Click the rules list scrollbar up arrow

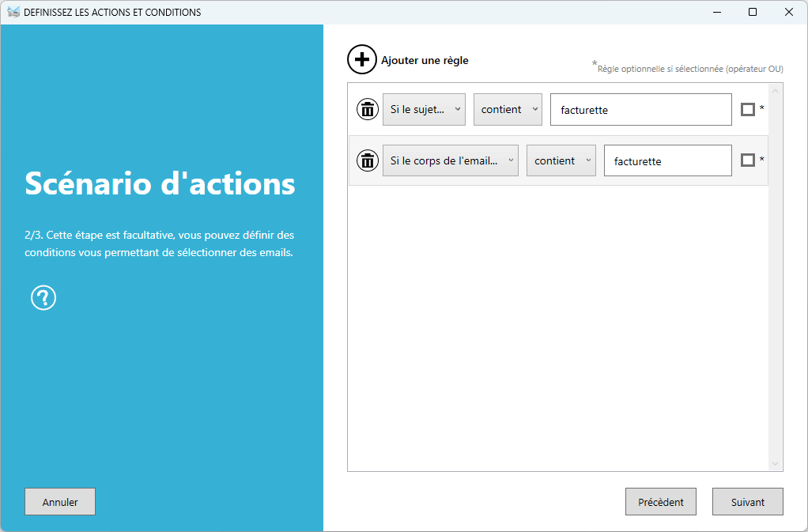pyautogui.click(x=775, y=91)
